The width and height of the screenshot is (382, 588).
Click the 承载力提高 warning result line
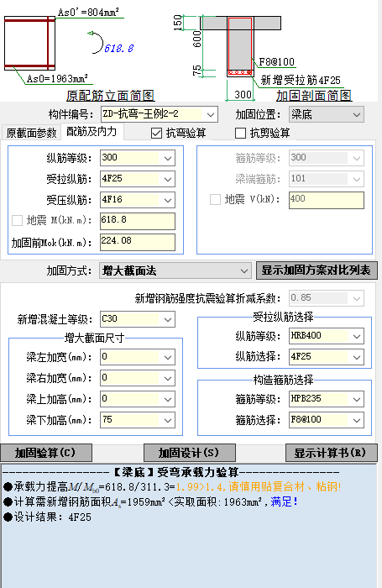[x=172, y=486]
